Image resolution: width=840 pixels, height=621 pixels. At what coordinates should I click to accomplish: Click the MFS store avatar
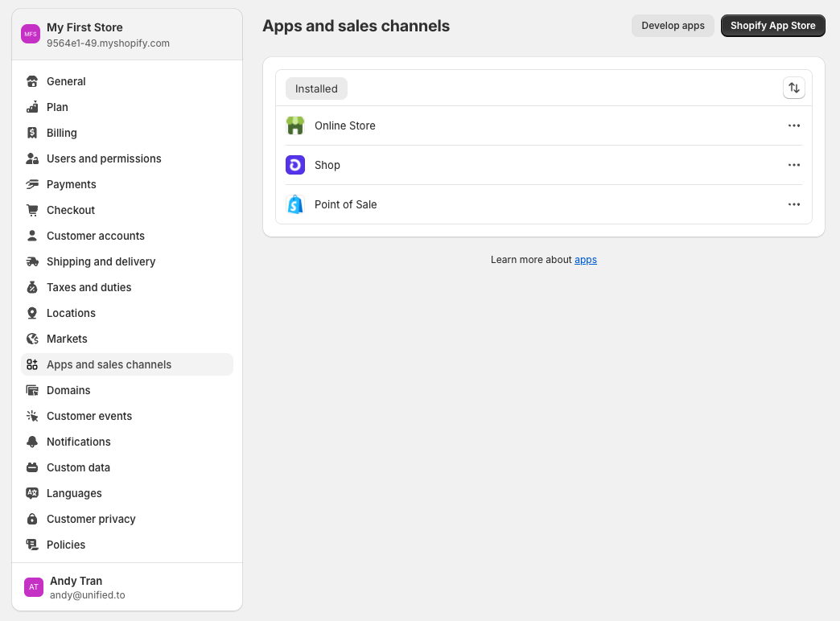pos(31,34)
